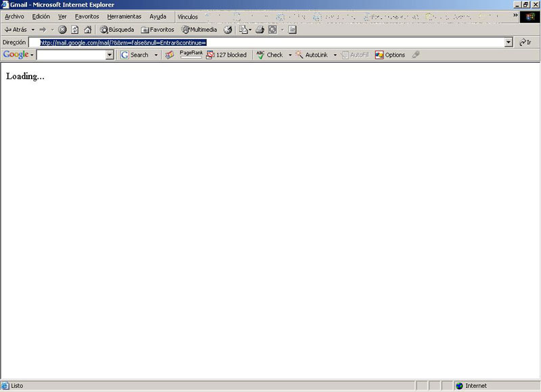Toggle the 127 blocked popup blocker
Viewport: 541px width, 392px height.
pyautogui.click(x=227, y=55)
